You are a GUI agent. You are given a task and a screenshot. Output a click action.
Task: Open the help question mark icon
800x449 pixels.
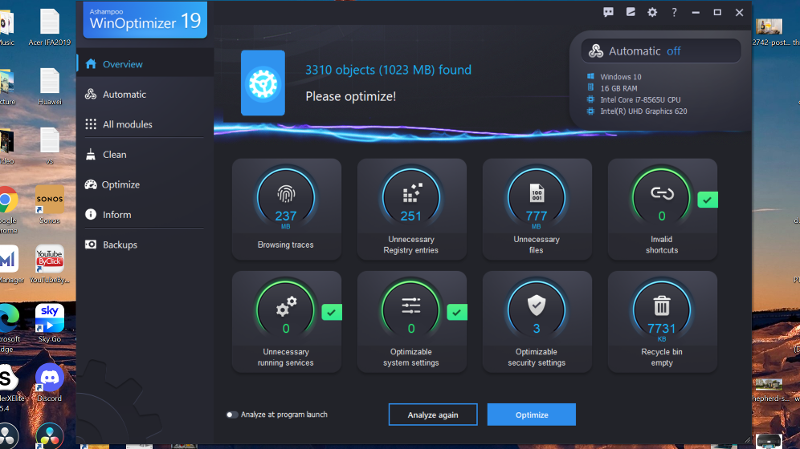pyautogui.click(x=674, y=12)
